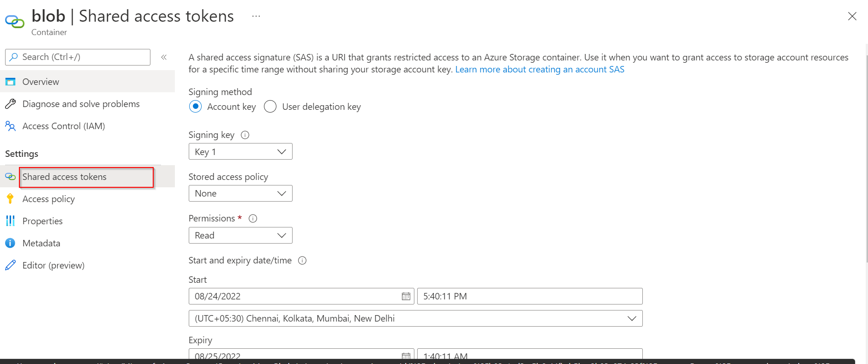Expand the Permissions dropdown showing Read
This screenshot has width=868, height=364.
240,235
